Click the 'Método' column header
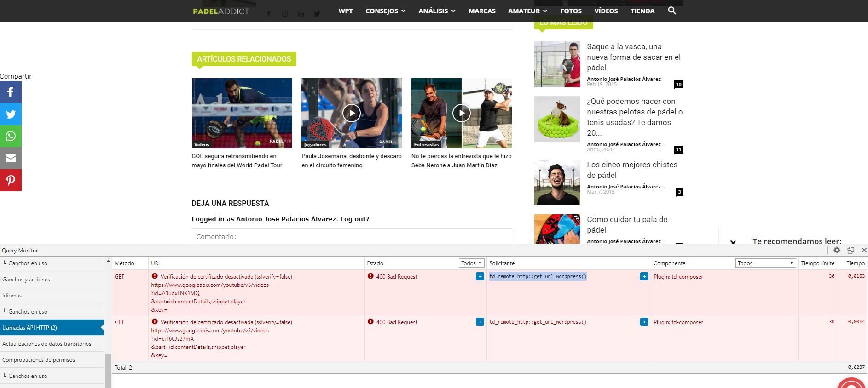Viewport: 868px width, 388px height. [x=124, y=263]
